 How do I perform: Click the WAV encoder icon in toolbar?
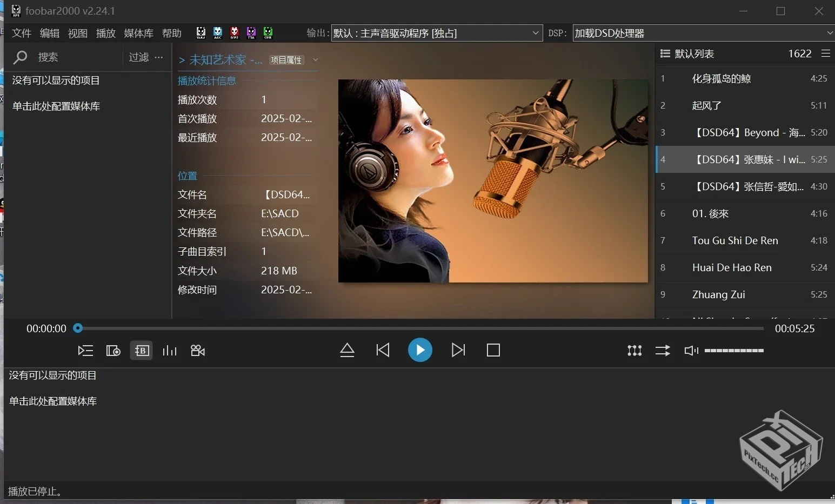coord(201,32)
